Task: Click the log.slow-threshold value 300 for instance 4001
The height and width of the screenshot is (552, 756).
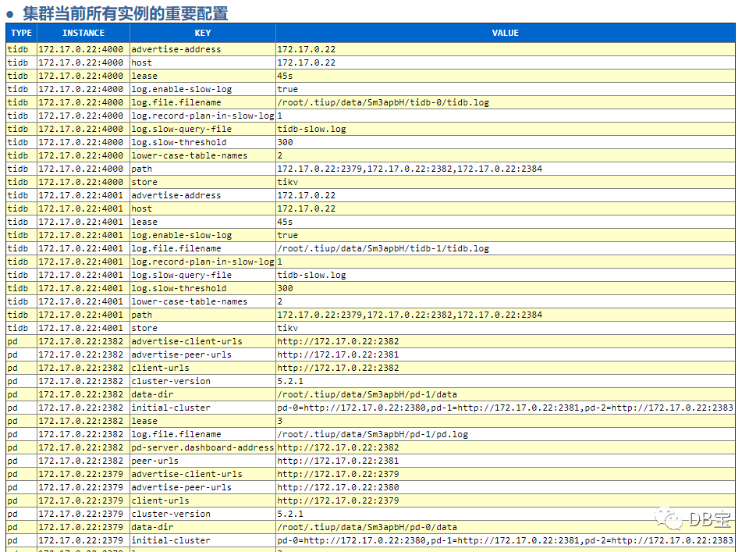Action: point(285,288)
